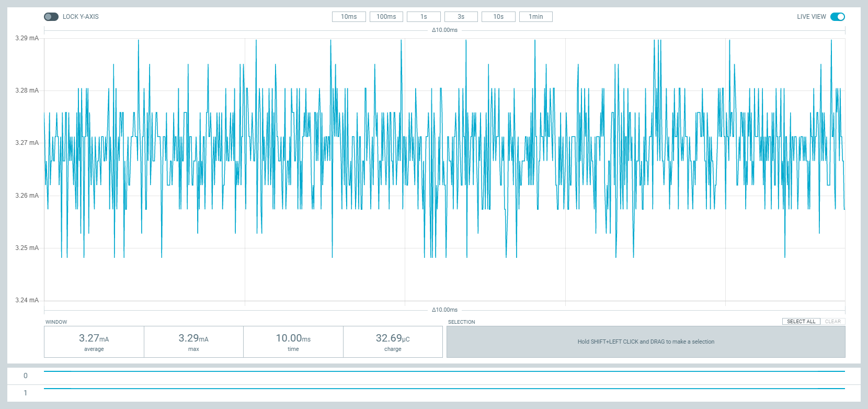Click the 3.29 mA y-axis label

(27, 38)
